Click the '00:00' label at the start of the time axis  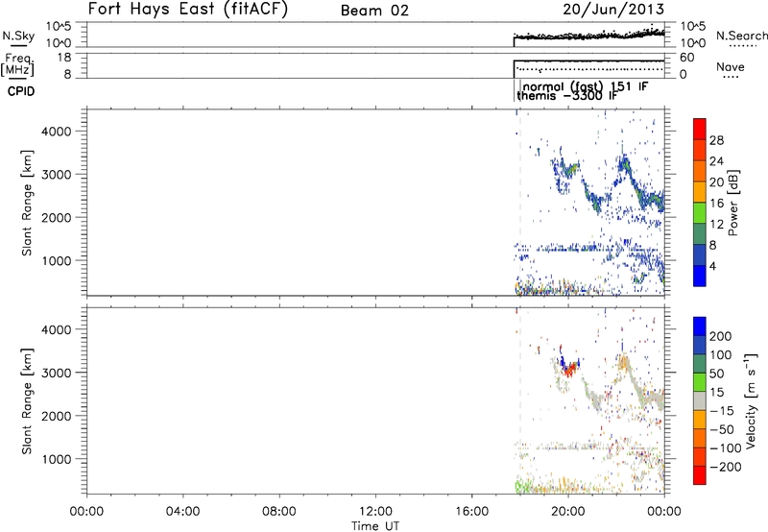point(86,512)
